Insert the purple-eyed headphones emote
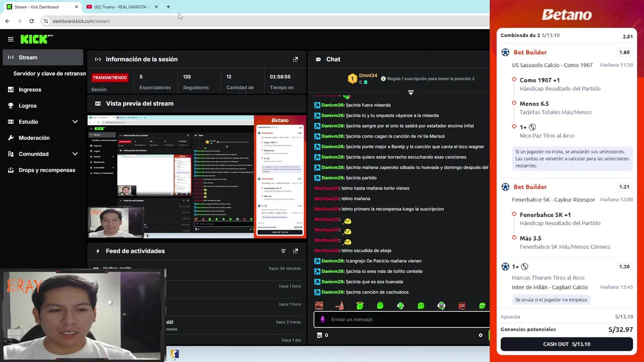The image size is (644, 362). pyautogui.click(x=441, y=306)
